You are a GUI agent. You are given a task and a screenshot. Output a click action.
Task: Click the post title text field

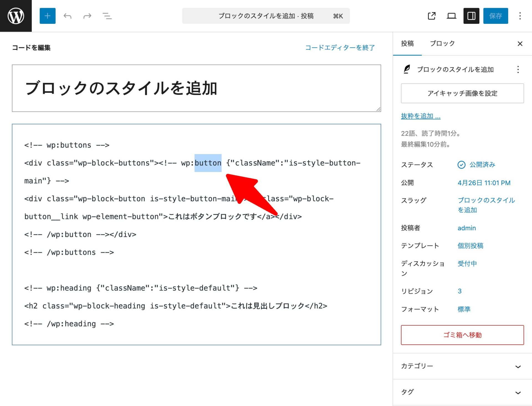point(196,88)
